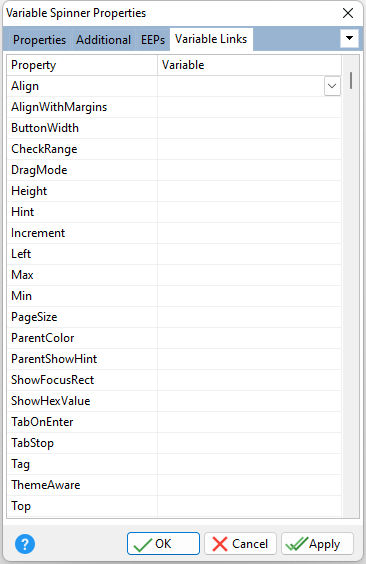Select the Variable Links tab

(x=211, y=39)
